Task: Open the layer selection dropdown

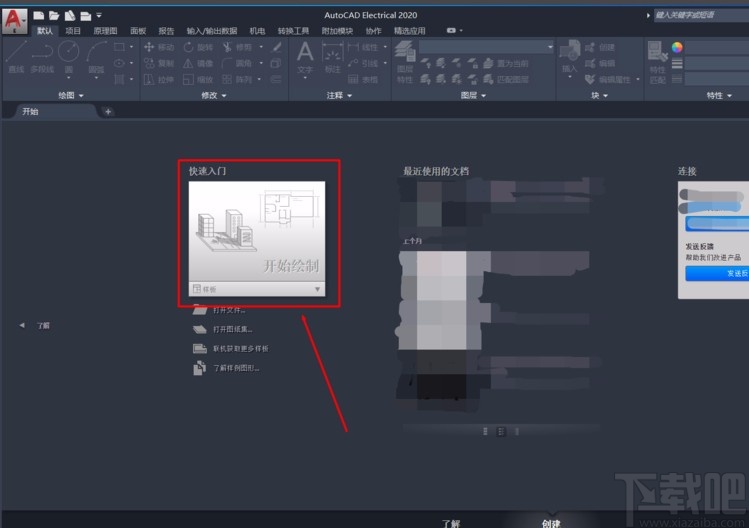Action: pos(486,47)
